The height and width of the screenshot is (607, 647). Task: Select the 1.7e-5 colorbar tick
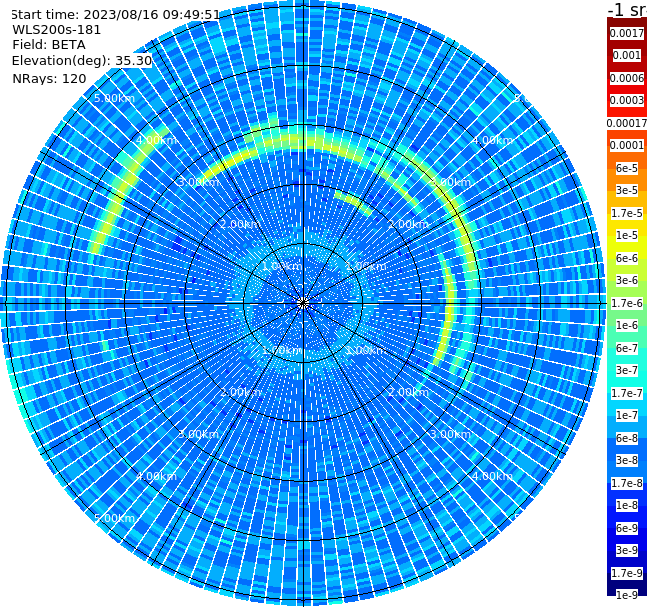[627, 213]
